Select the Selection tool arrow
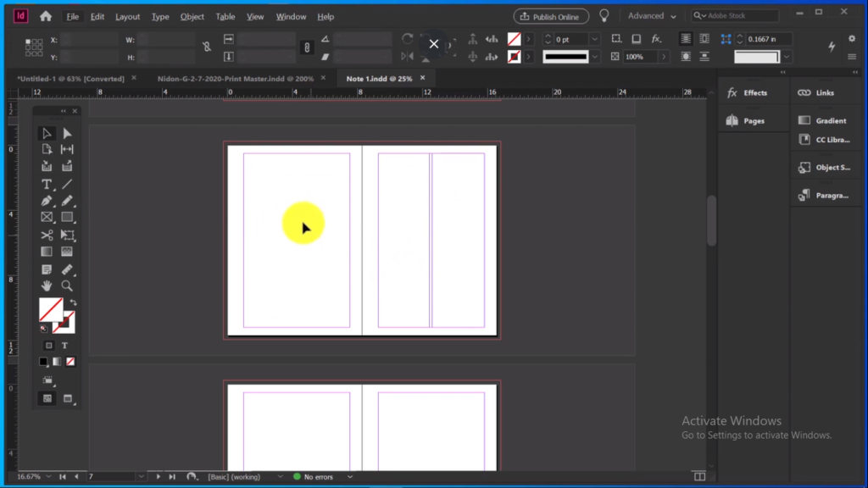Screen dimensions: 868x488 [47, 133]
